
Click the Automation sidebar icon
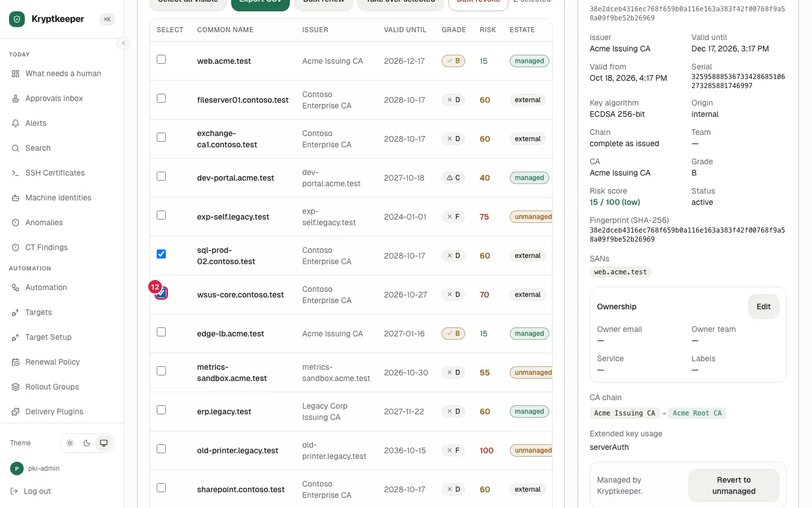tap(16, 287)
